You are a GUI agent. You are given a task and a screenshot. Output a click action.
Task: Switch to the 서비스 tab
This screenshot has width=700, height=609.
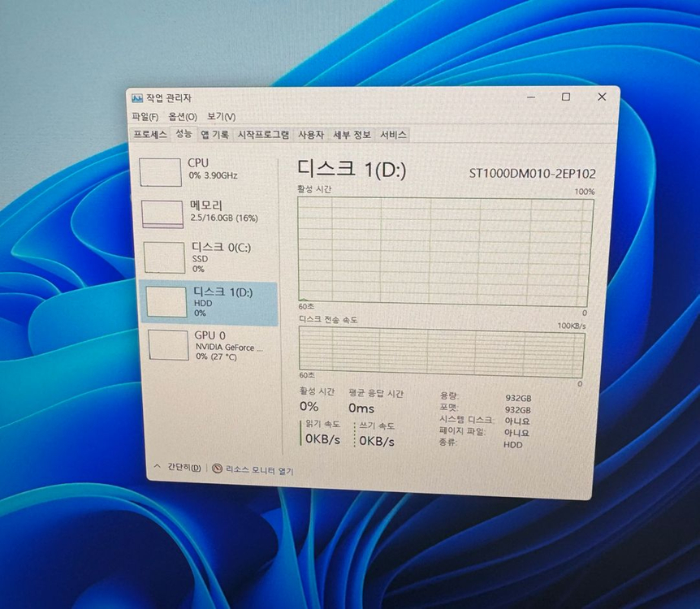[x=391, y=135]
